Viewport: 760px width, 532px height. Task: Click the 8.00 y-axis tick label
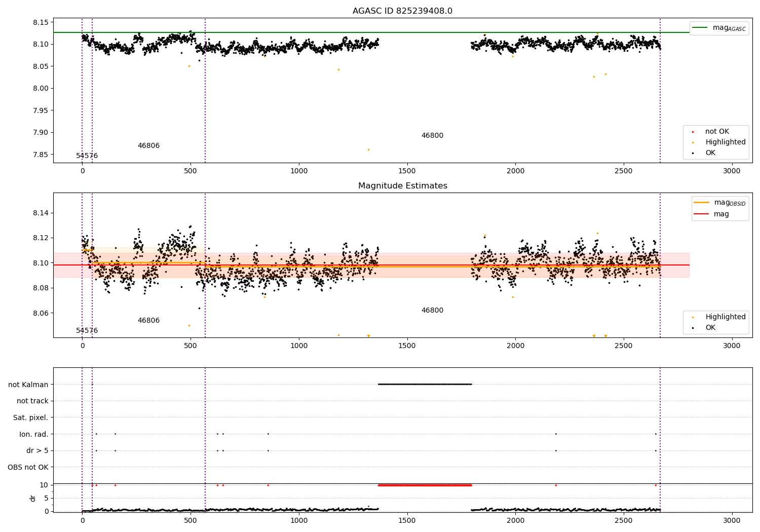pyautogui.click(x=41, y=89)
